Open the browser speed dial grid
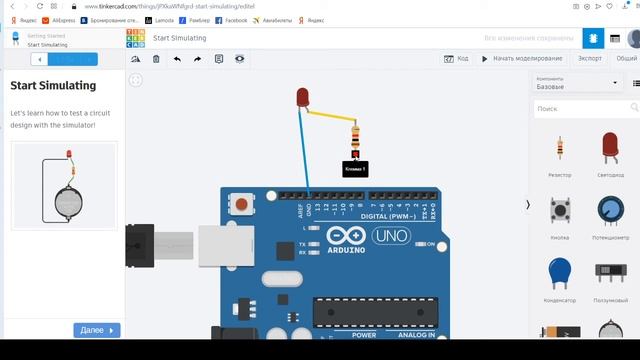This screenshot has width=640, height=360. coord(54,7)
